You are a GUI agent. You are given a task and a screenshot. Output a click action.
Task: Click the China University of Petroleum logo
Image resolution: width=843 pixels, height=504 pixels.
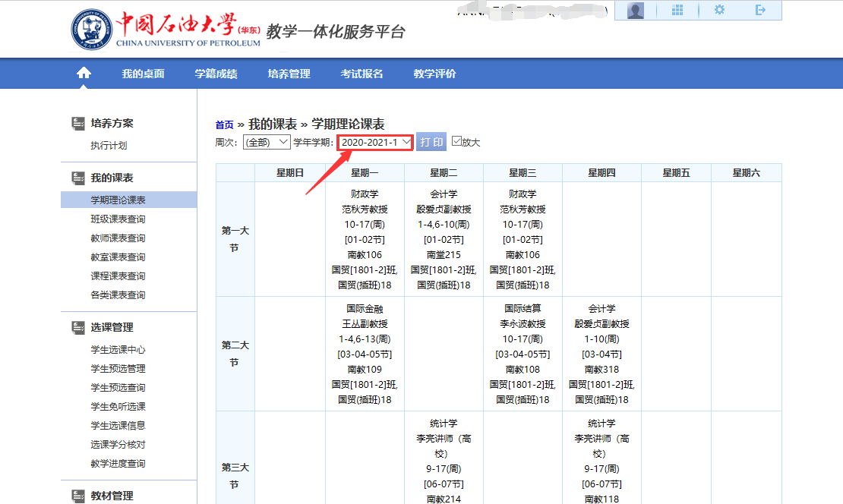pos(91,30)
